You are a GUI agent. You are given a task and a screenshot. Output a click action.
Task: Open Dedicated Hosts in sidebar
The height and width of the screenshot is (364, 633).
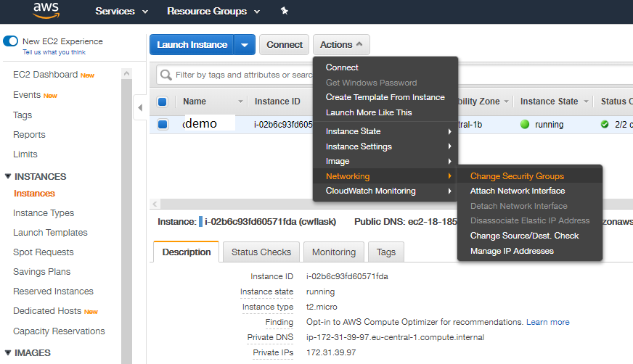(x=47, y=311)
